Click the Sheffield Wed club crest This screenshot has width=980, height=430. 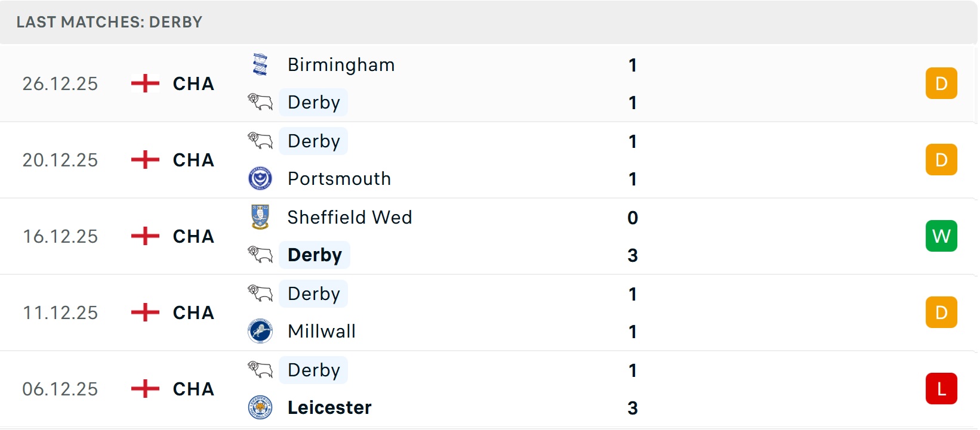260,217
